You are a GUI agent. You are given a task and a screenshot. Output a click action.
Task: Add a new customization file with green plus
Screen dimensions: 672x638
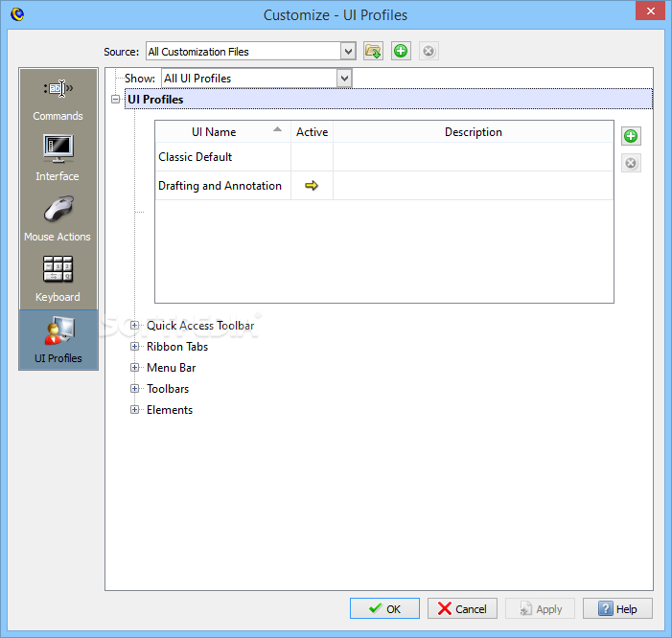[x=401, y=52]
